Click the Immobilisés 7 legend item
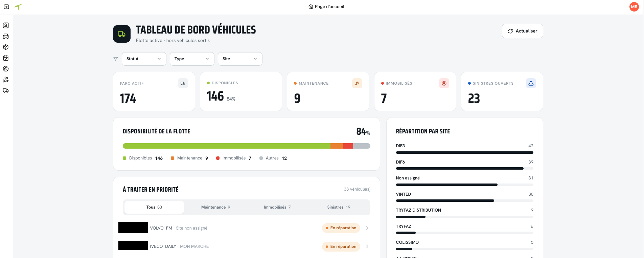 pos(234,158)
